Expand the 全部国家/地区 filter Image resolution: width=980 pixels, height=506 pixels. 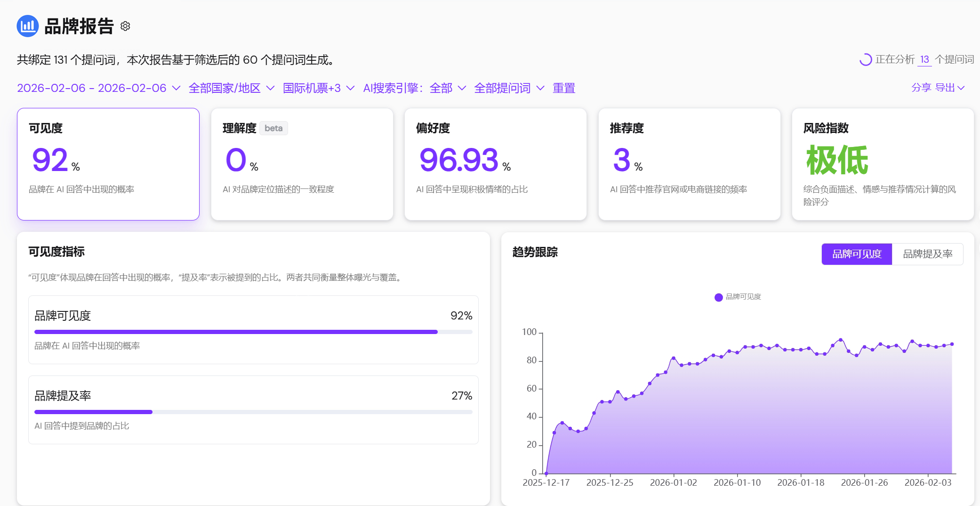[x=231, y=88]
